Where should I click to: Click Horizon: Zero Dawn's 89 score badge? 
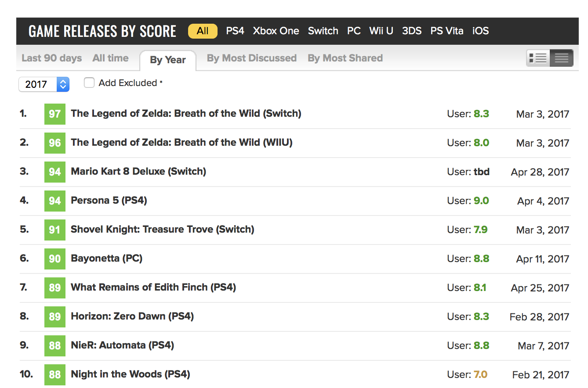tap(55, 317)
